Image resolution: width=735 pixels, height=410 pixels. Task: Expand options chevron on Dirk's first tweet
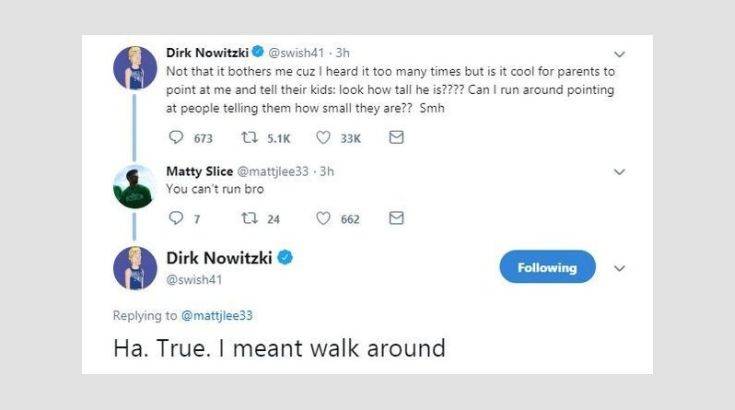pos(619,53)
